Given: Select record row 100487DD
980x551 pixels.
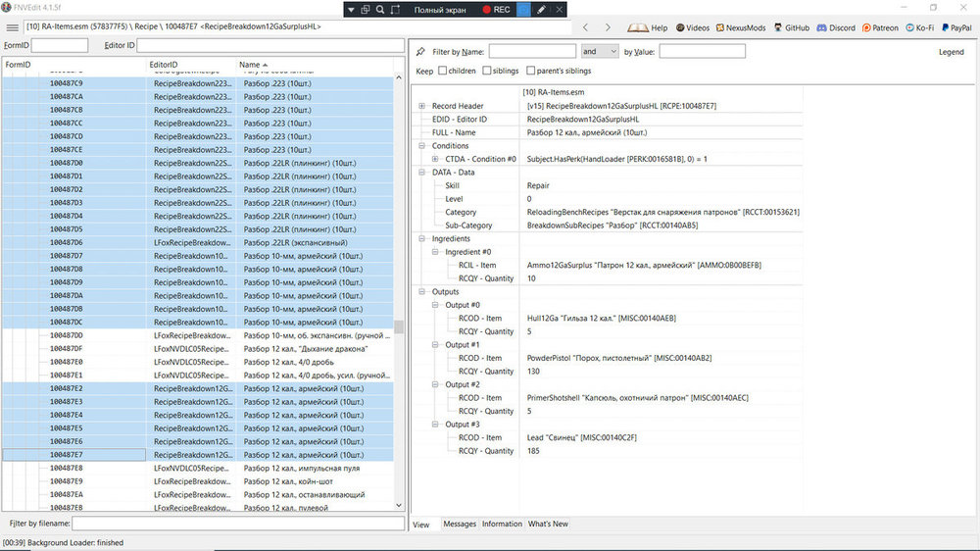Looking at the screenshot, I should pyautogui.click(x=198, y=336).
